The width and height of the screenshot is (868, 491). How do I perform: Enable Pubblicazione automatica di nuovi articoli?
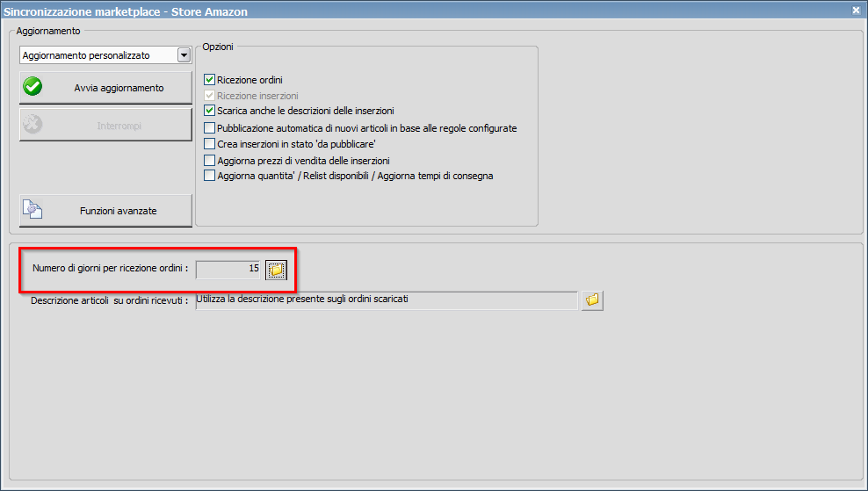pos(209,128)
